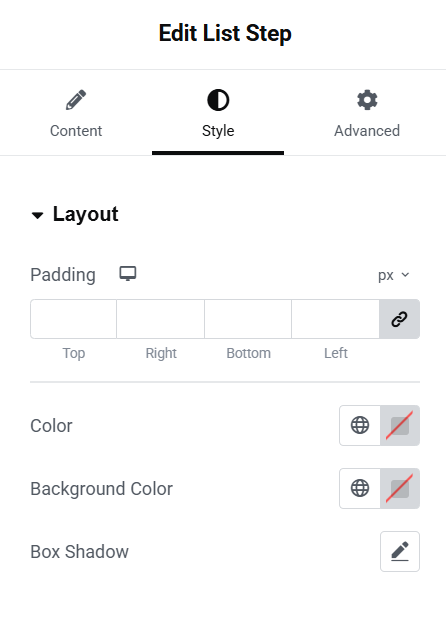446x632 pixels.
Task: Open global colors for Color setting
Action: click(360, 425)
